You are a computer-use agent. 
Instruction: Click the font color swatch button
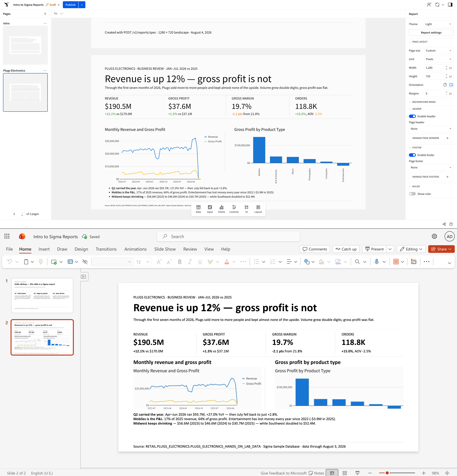tap(227, 262)
